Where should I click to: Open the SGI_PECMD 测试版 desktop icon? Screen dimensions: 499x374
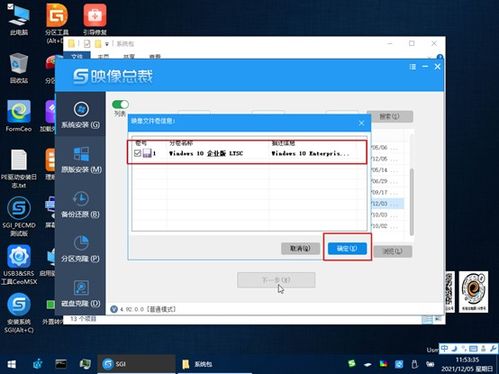pos(19,216)
